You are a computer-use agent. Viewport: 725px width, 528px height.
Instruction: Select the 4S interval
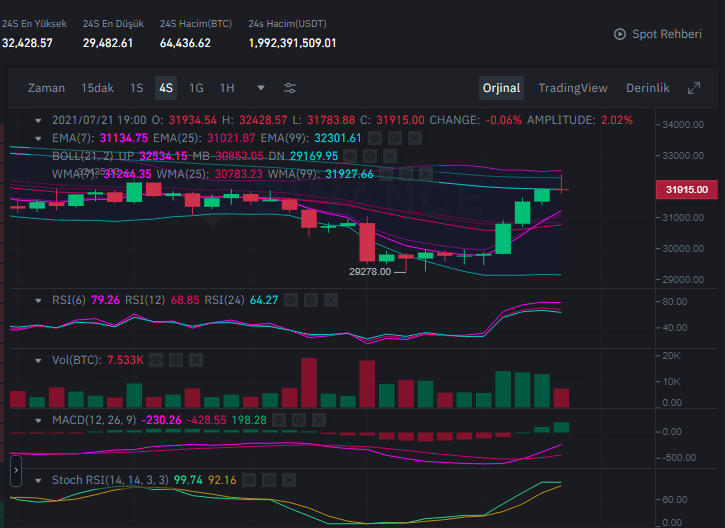tap(166, 88)
